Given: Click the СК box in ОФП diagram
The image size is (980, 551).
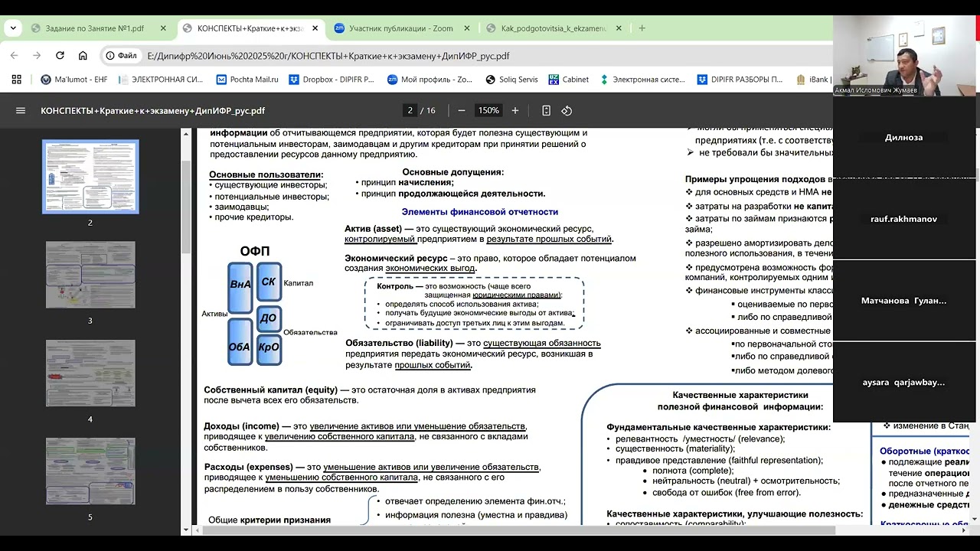Looking at the screenshot, I should click(x=269, y=282).
